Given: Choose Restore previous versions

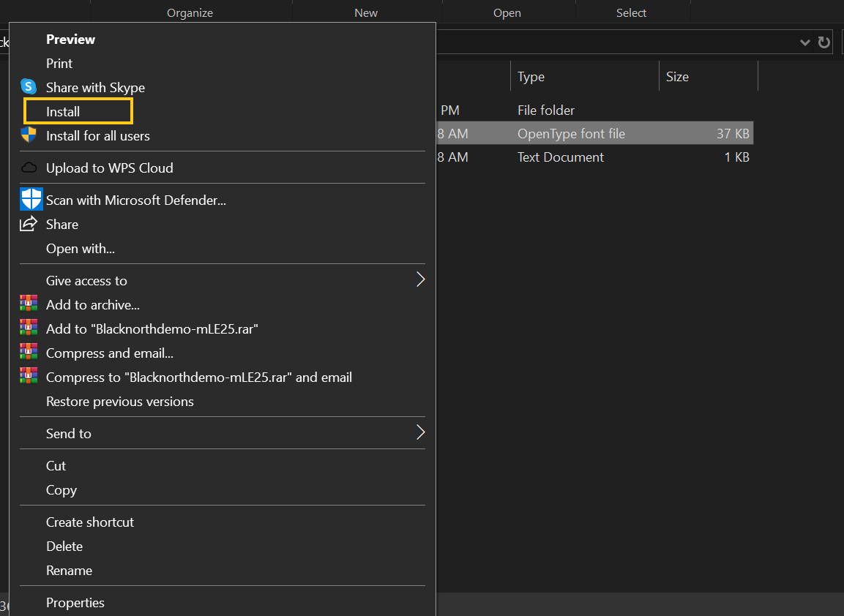Looking at the screenshot, I should 120,401.
